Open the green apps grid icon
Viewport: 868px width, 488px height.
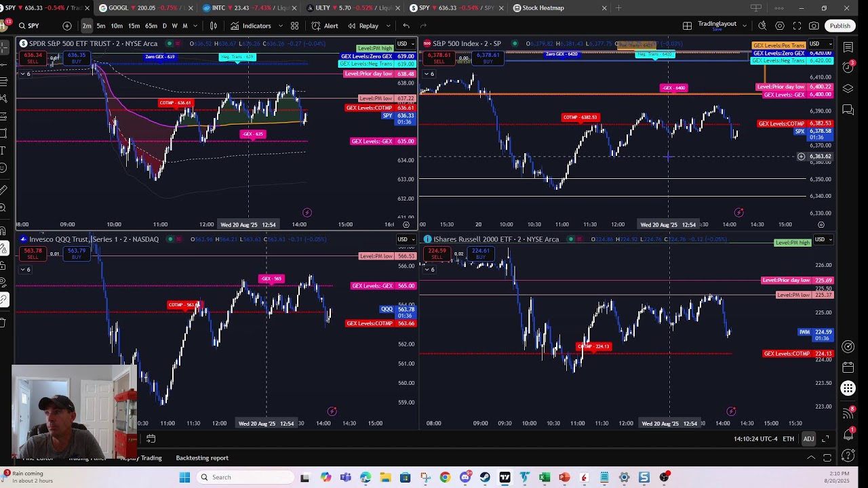click(848, 388)
